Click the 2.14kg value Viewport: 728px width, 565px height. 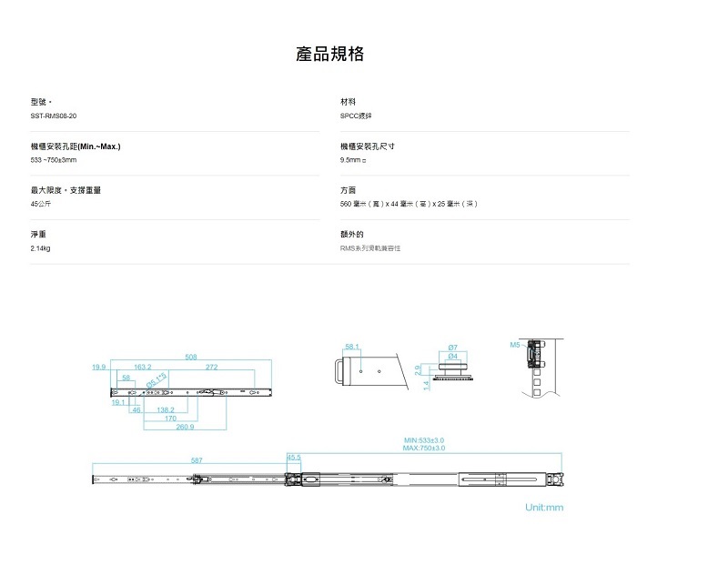[x=40, y=248]
